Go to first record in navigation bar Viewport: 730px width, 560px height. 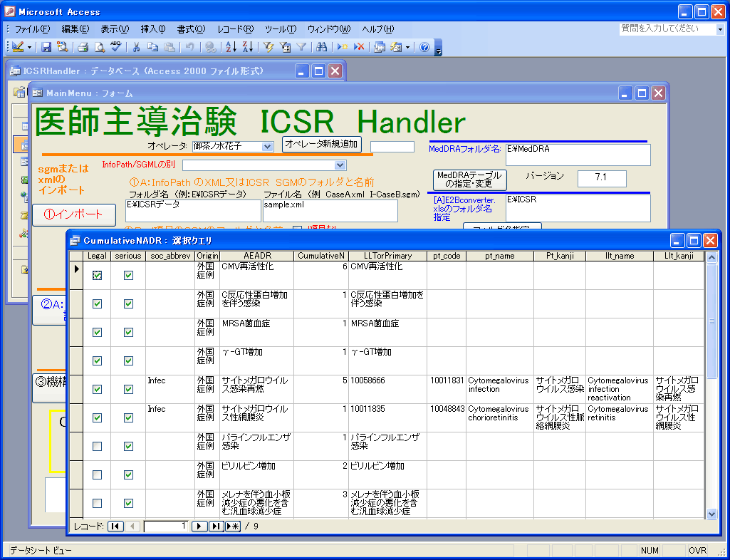point(115,526)
